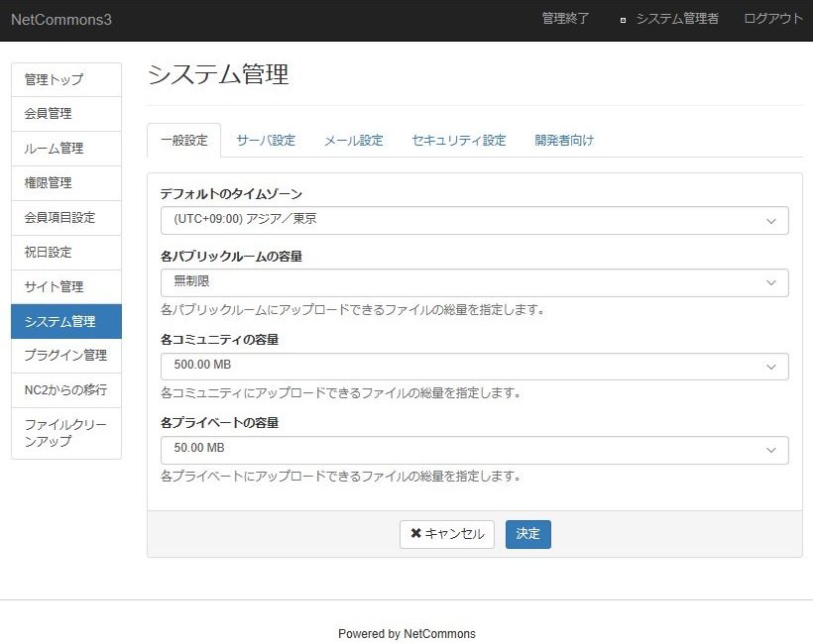Click 管理終了 in the header
The image size is (813, 644).
pos(565,19)
